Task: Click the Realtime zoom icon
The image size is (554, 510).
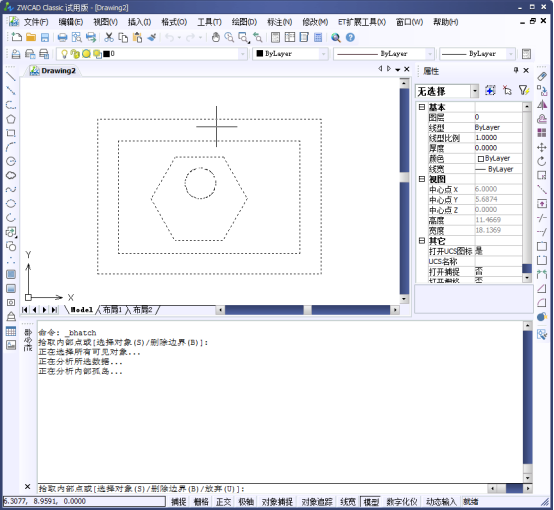Action: (229, 37)
